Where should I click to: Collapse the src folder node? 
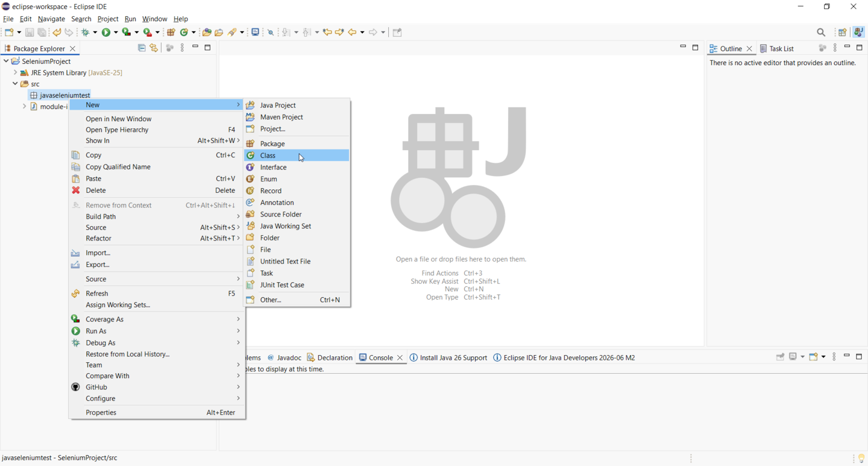[x=15, y=84]
